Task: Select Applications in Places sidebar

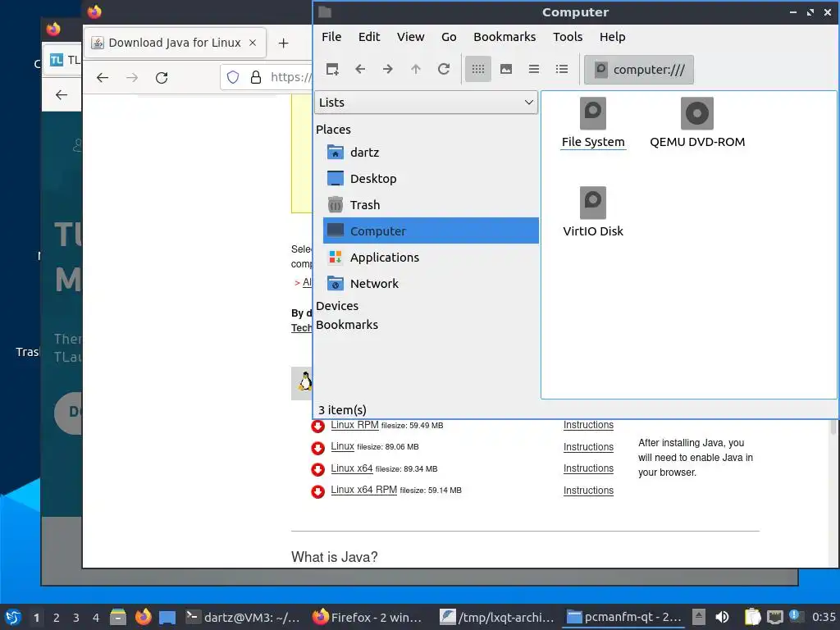Action: [x=431, y=258]
